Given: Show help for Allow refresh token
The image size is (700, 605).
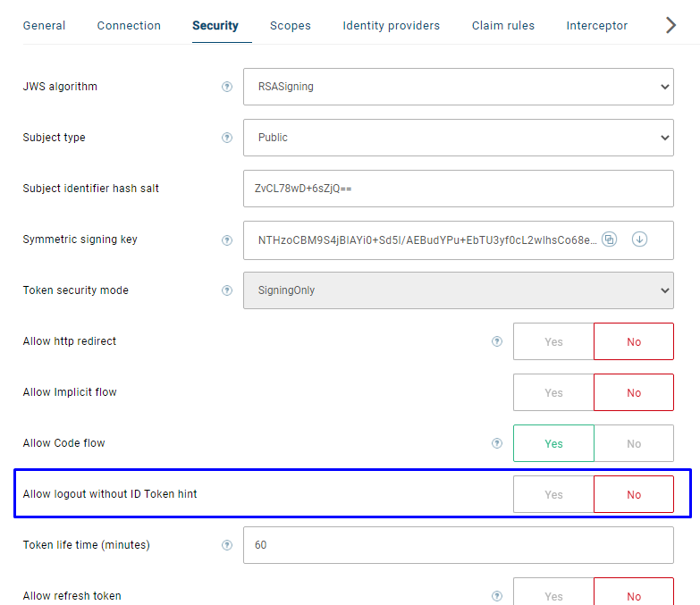Looking at the screenshot, I should [x=497, y=596].
